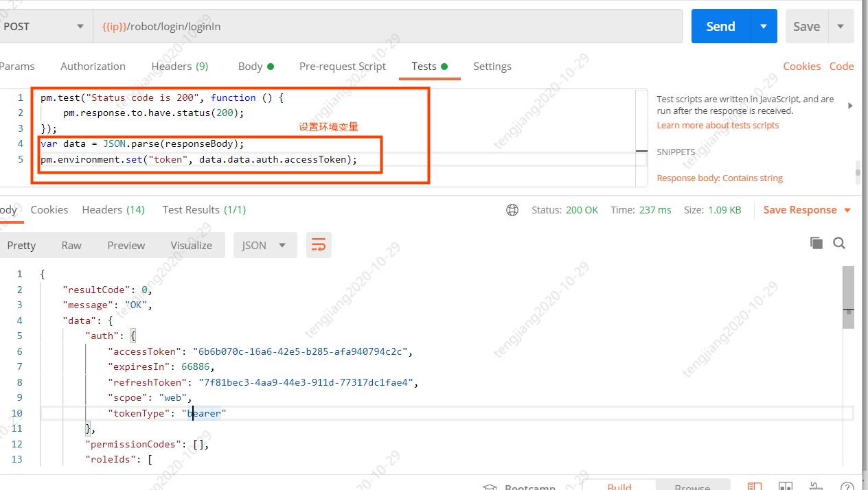This screenshot has height=490, width=868.
Task: Switch to Build mode
Action: click(619, 486)
